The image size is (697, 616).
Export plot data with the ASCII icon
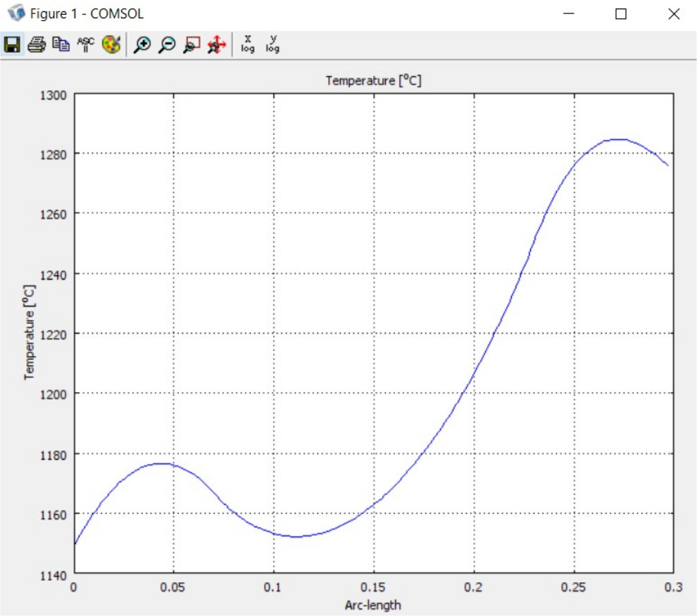coord(86,45)
